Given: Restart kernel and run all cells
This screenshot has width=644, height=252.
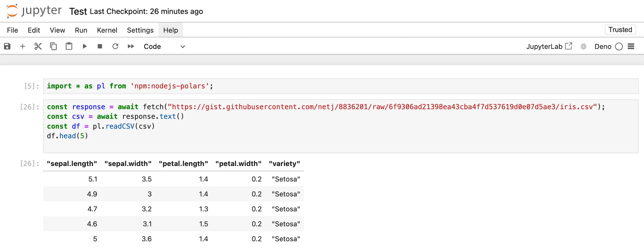Looking at the screenshot, I should [x=131, y=46].
